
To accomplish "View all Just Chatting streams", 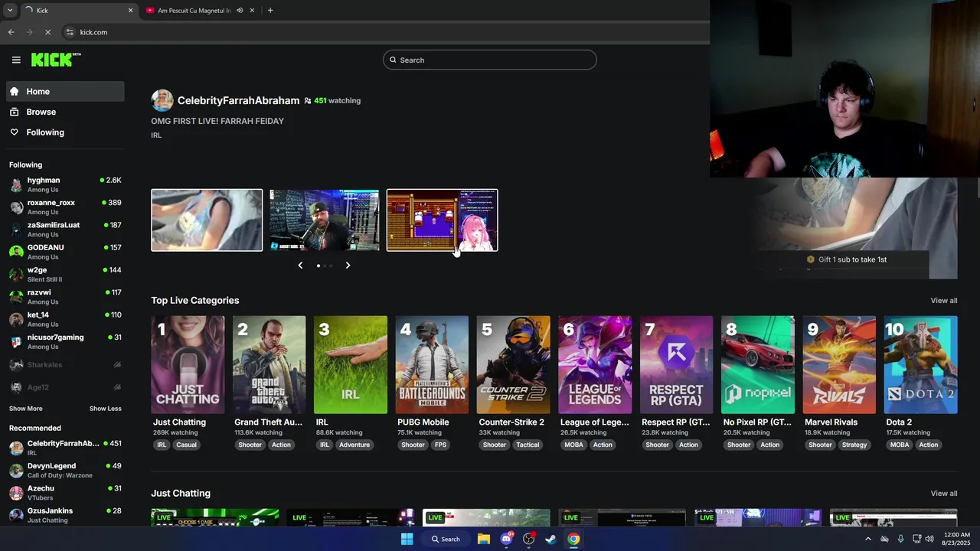I will pyautogui.click(x=943, y=494).
